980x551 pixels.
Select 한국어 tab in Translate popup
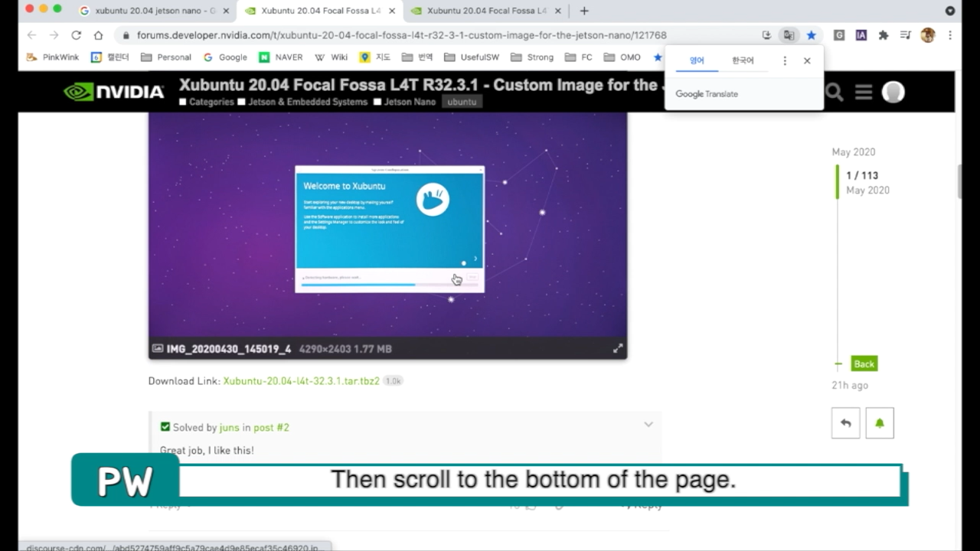point(743,60)
